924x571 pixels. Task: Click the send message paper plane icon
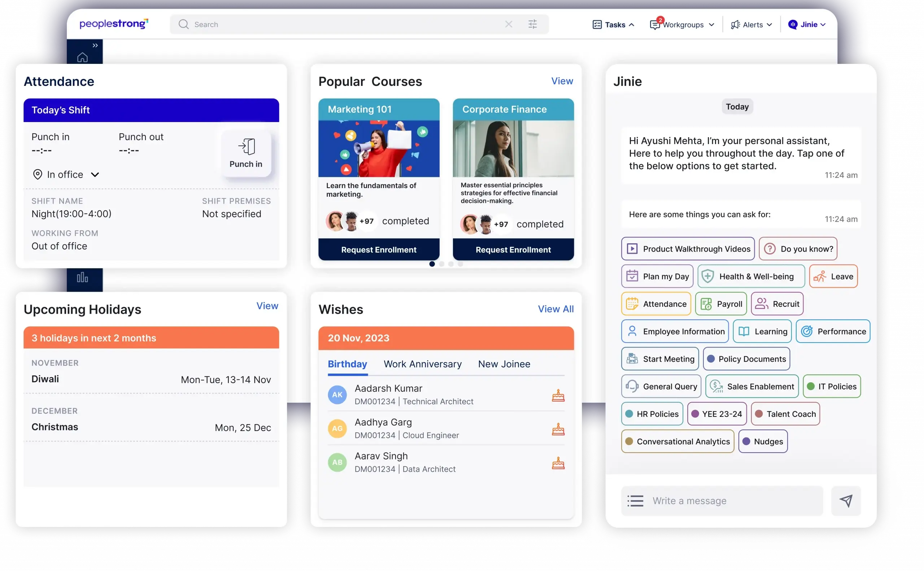pyautogui.click(x=846, y=501)
